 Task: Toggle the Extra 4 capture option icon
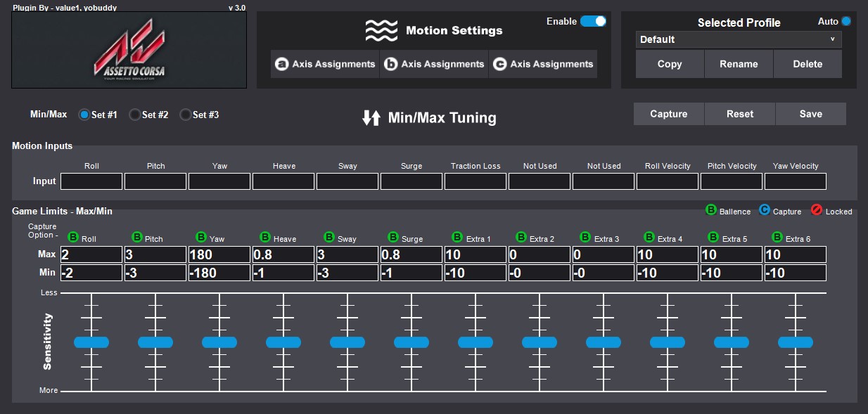(649, 238)
